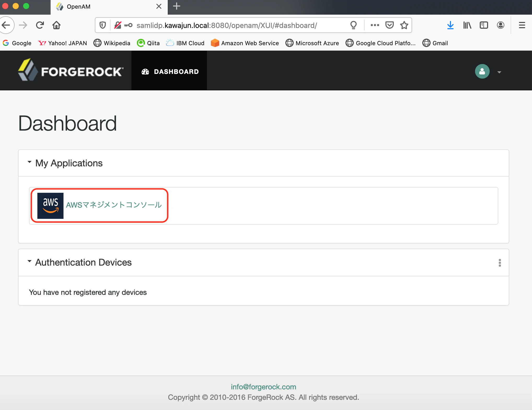Click the insecure connection lock icon
532x410 pixels.
[118, 25]
